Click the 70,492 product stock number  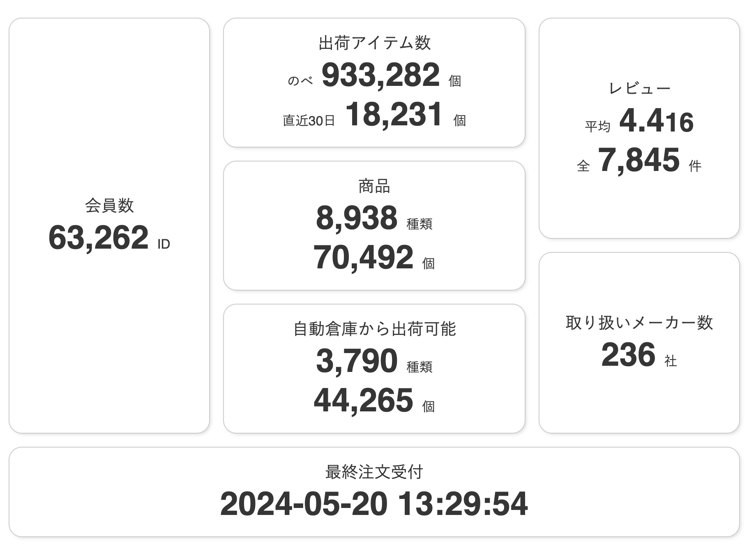(x=363, y=257)
